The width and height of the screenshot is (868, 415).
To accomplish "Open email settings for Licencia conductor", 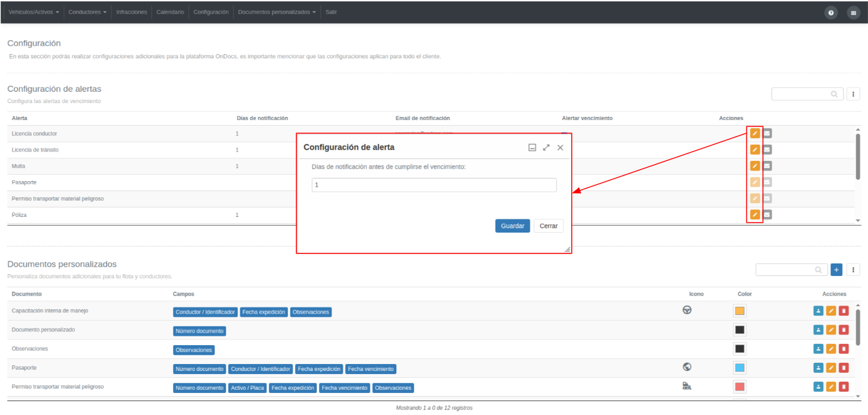I will [x=767, y=133].
